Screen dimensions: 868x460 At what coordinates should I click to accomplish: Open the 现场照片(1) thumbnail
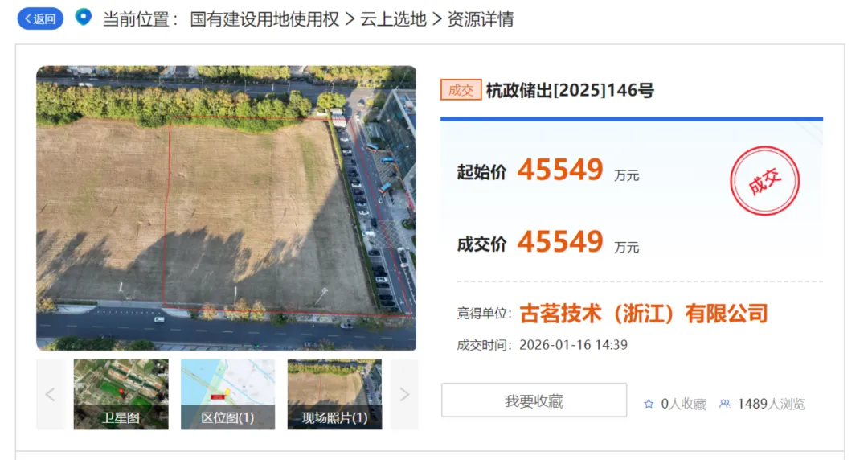tap(334, 395)
